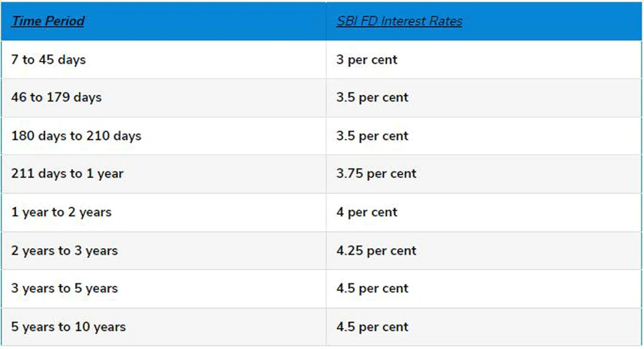Click 4.5 per cent for 5 to 10 years

point(372,327)
